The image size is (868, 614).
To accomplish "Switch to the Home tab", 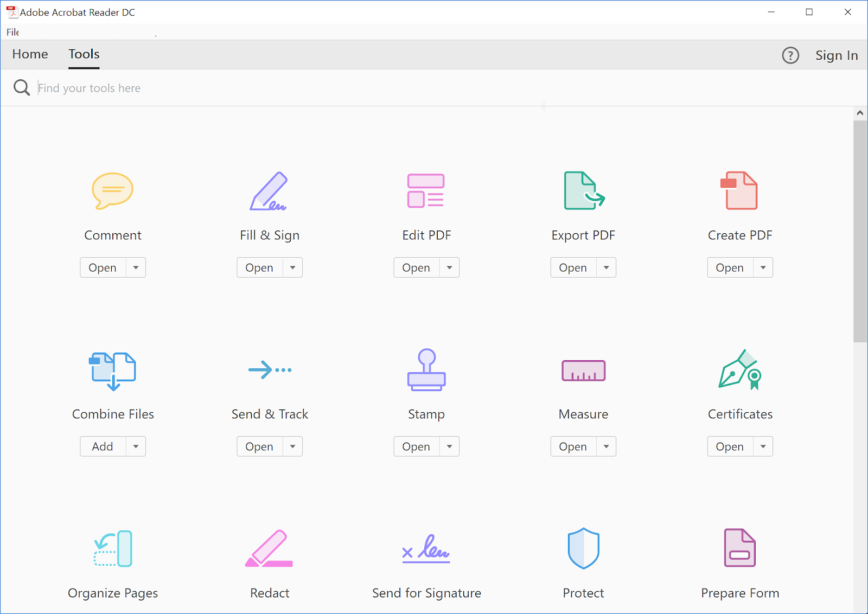I will click(x=30, y=54).
